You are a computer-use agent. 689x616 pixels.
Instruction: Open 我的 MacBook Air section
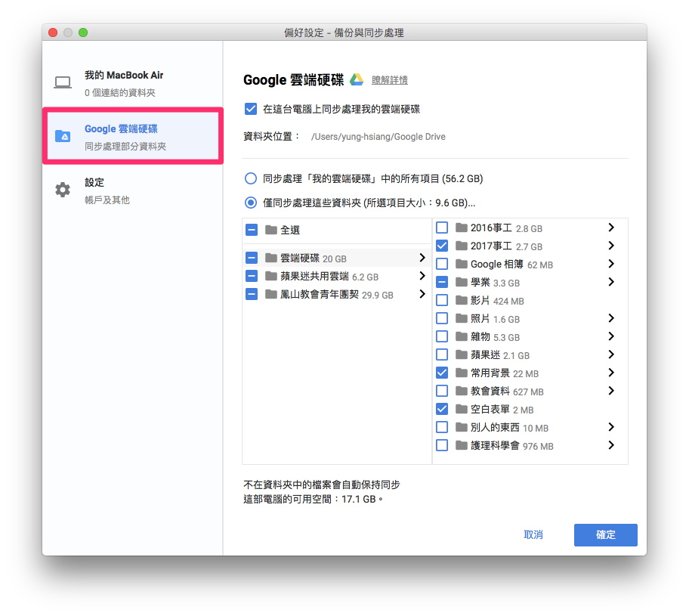point(133,83)
